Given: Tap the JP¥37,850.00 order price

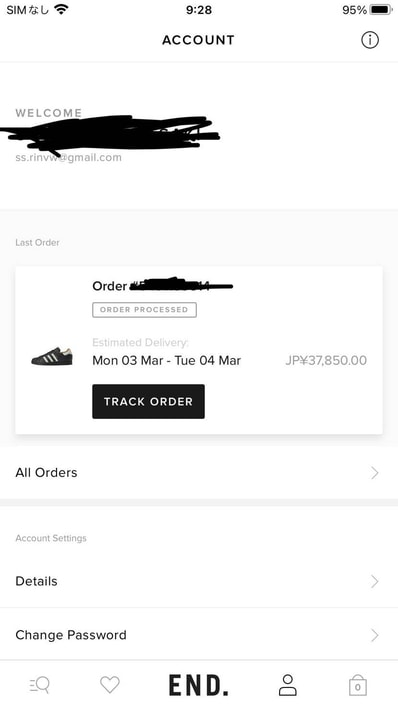Looking at the screenshot, I should pos(326,360).
